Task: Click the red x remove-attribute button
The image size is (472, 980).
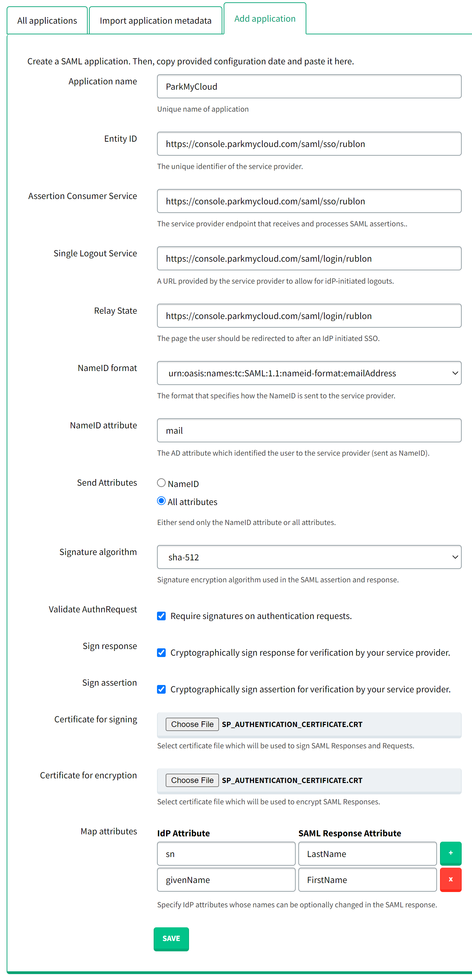Action: click(450, 879)
